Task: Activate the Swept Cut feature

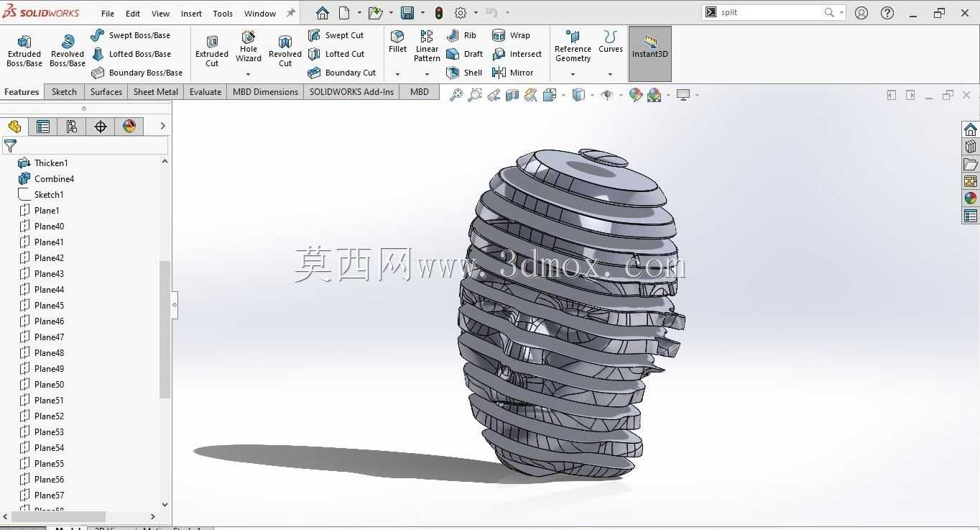Action: point(336,35)
